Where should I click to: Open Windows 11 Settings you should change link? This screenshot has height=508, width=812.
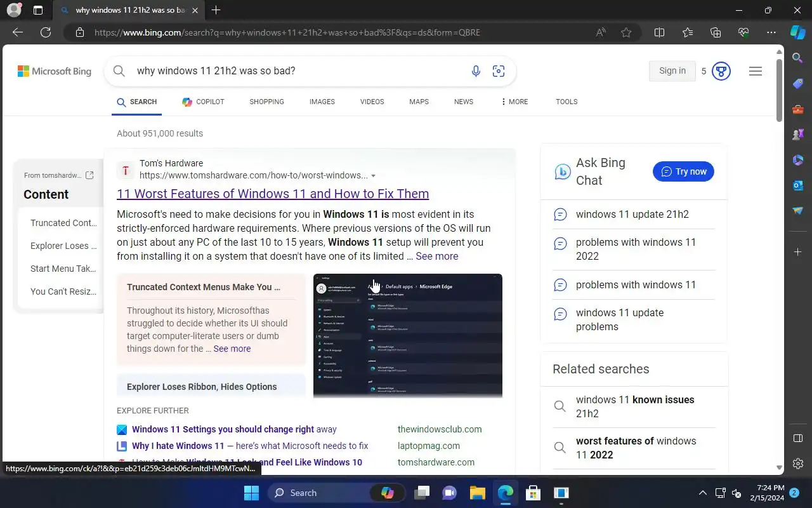coord(234,429)
